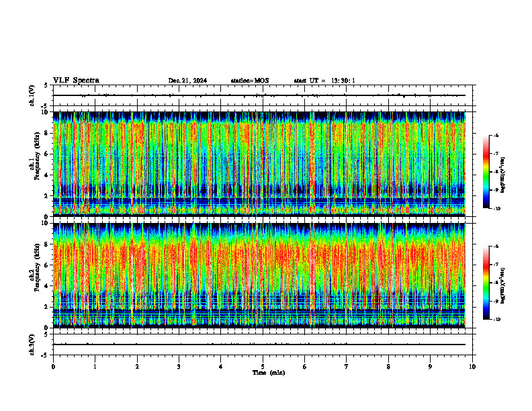
Task: Click the ch.1 frequency tick label '6'
Action: pos(47,154)
